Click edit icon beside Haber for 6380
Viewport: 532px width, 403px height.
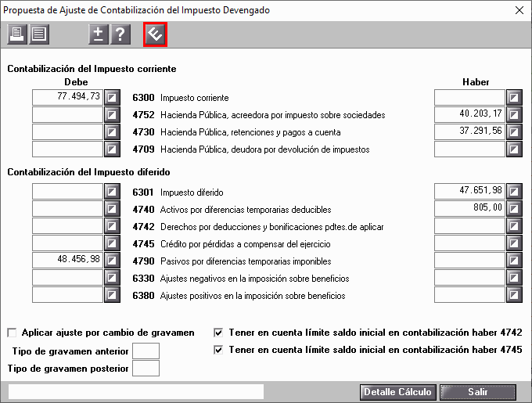coord(514,295)
